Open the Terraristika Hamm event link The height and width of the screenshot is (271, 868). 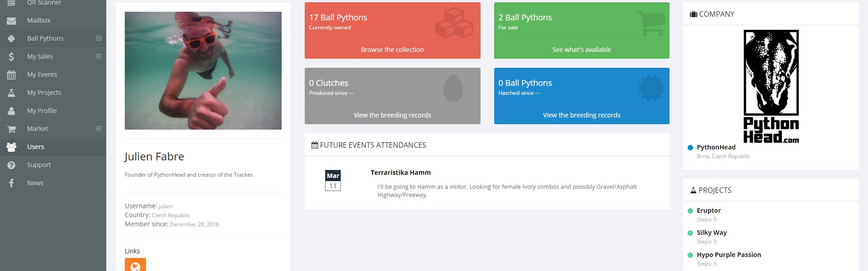[x=400, y=172]
